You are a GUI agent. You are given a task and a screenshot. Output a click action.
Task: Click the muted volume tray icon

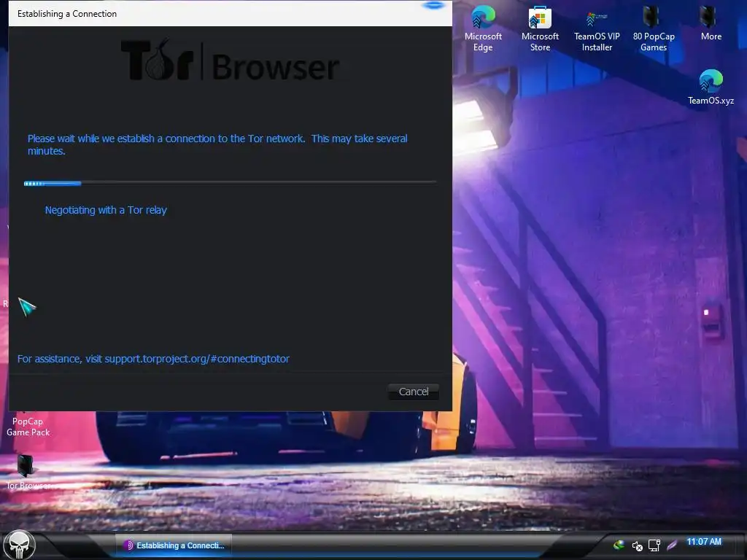[x=637, y=545]
